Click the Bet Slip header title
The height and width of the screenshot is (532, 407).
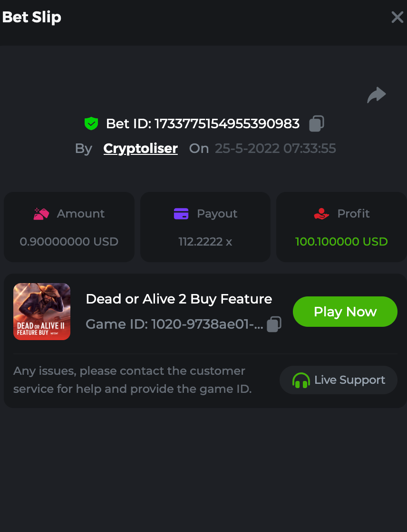[x=32, y=18]
